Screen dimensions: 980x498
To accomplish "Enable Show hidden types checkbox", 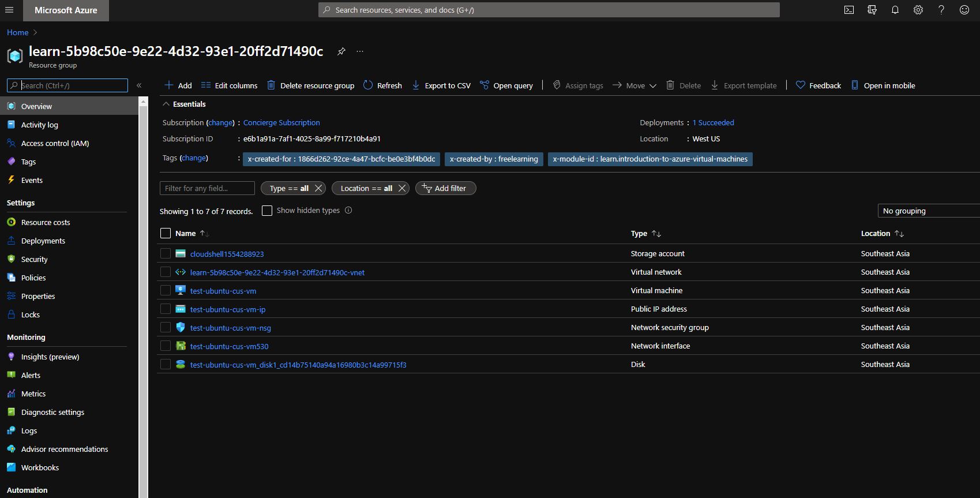I will pos(267,211).
